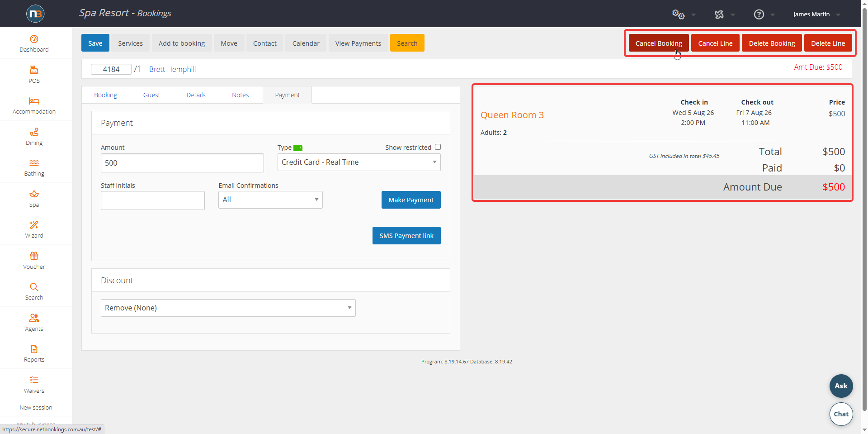
Task: Open the help question mark icon
Action: point(759,14)
